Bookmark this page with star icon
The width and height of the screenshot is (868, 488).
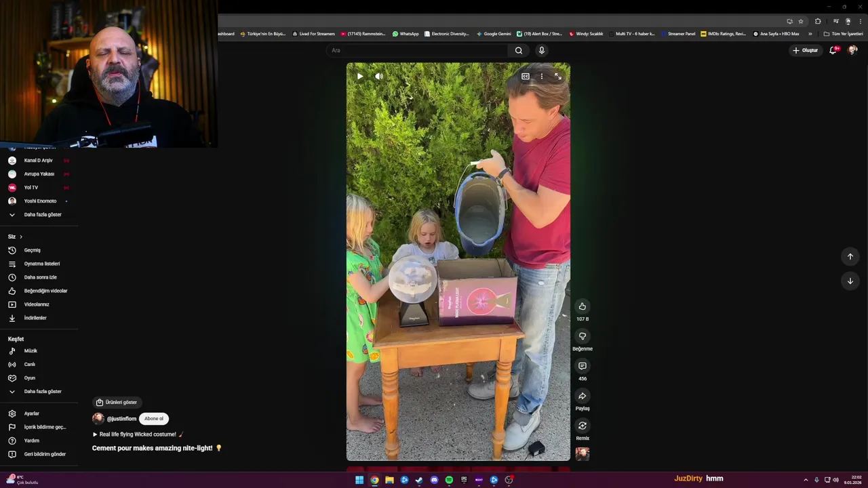[801, 21]
